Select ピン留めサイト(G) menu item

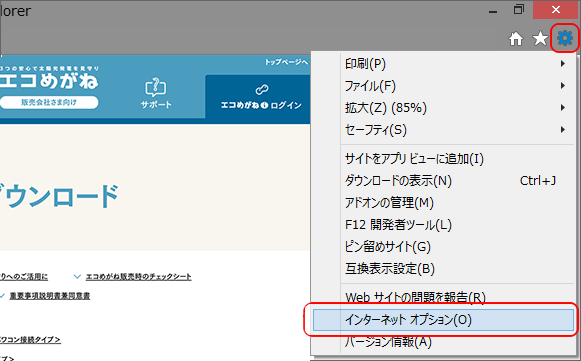444,246
